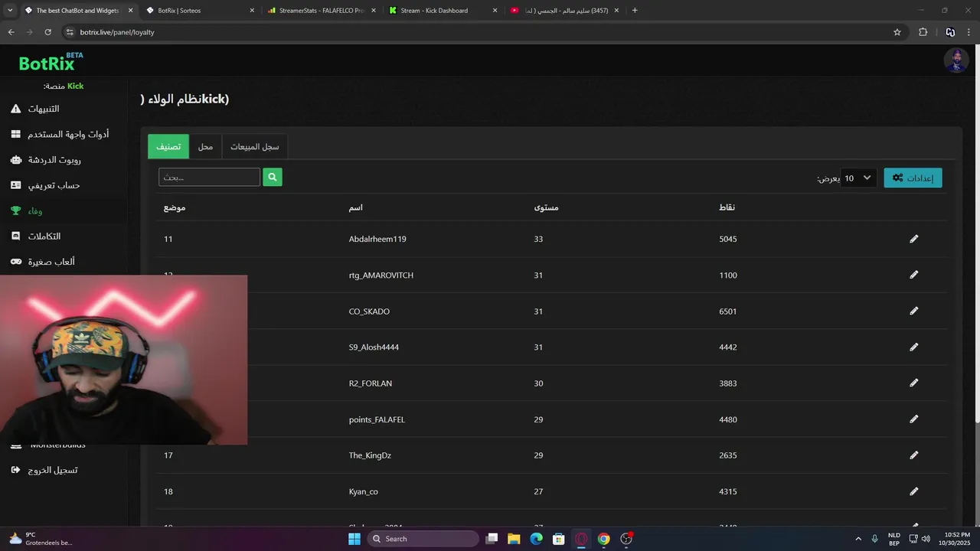This screenshot has width=980, height=551.
Task: Open the show 10 entries dropdown
Action: tap(858, 178)
